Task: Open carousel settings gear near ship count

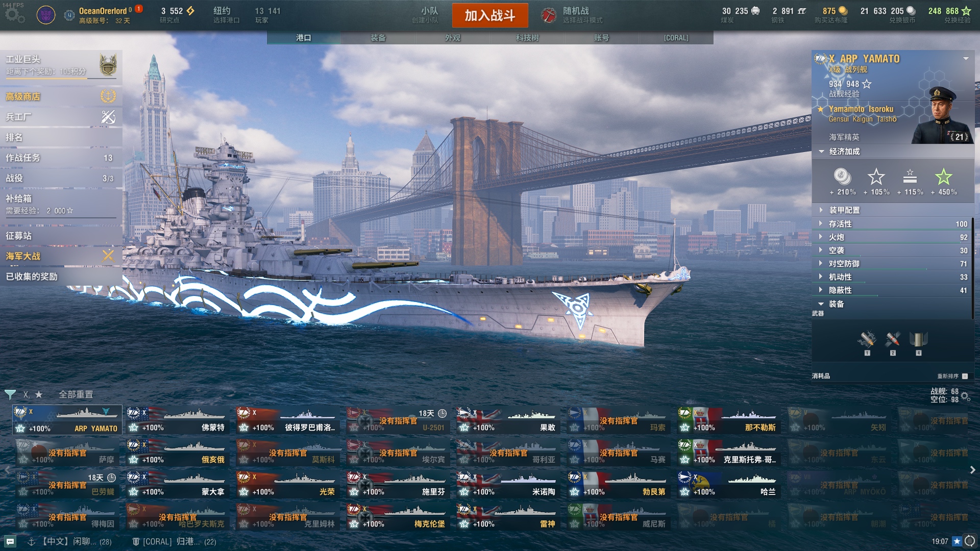Action: [965, 396]
